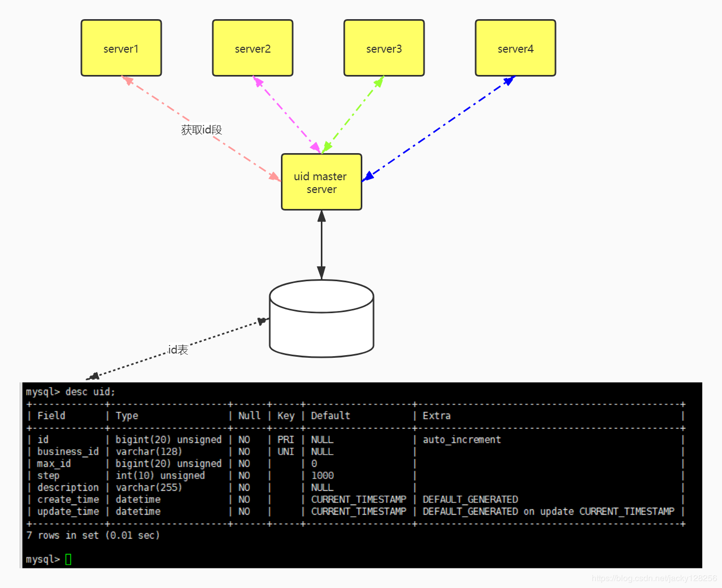The image size is (722, 588).
Task: Click the 'mysql> desc uid;' command line
Action: click(x=70, y=392)
